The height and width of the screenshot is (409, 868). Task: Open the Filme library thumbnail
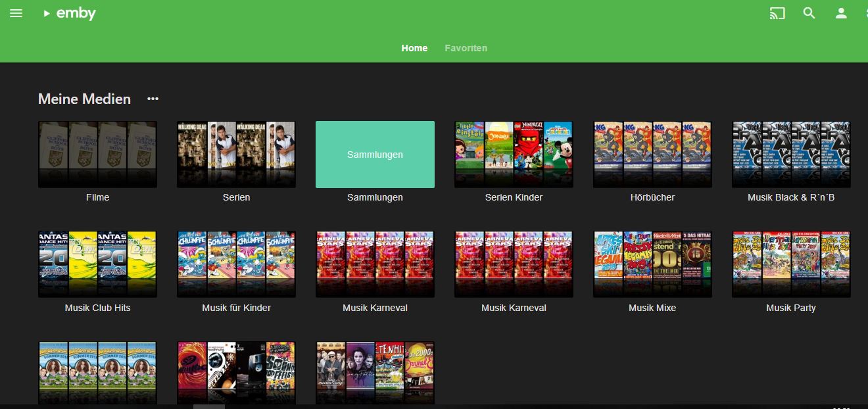click(x=97, y=155)
